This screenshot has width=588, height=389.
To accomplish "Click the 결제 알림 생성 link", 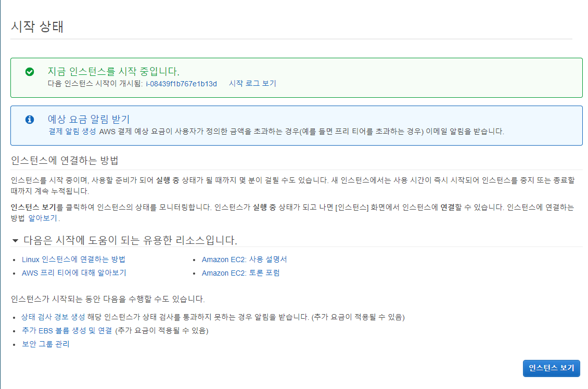I will click(x=72, y=132).
